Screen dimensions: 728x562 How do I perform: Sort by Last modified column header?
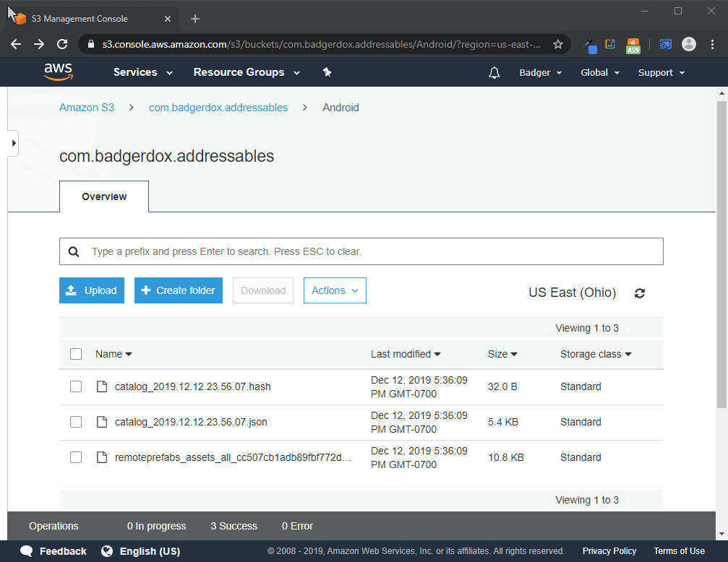coord(406,354)
